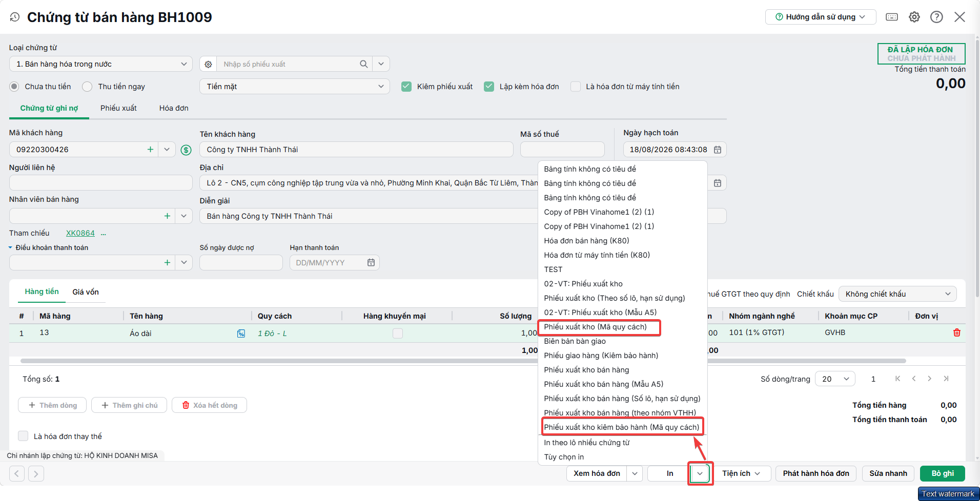
Task: Open calendar for Ngày hạch toán
Action: pyautogui.click(x=718, y=150)
